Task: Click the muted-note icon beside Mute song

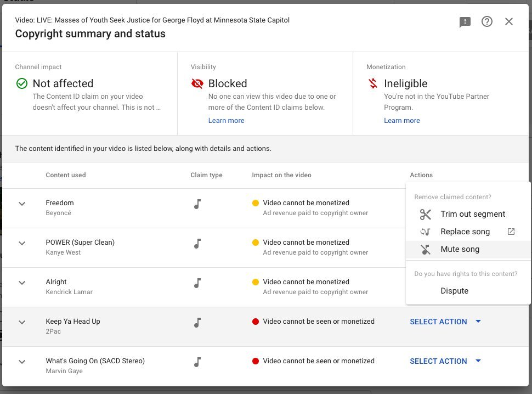Action: (x=425, y=250)
